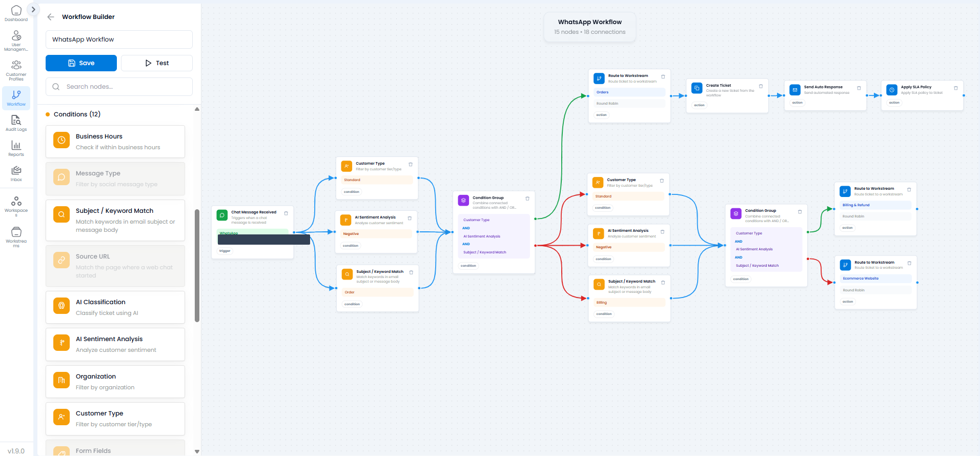
Task: Focus the Search nodes field
Action: pos(119,87)
